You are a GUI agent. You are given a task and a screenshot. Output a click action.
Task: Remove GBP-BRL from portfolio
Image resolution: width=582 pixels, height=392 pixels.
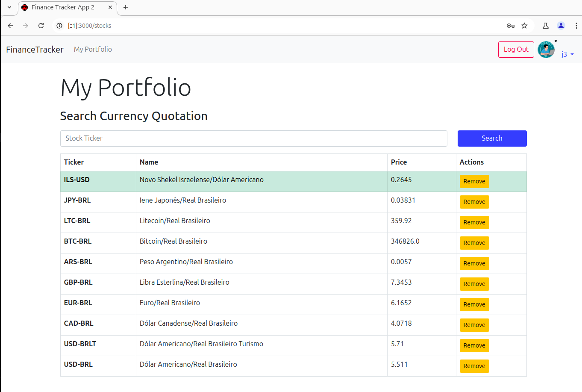(x=474, y=284)
